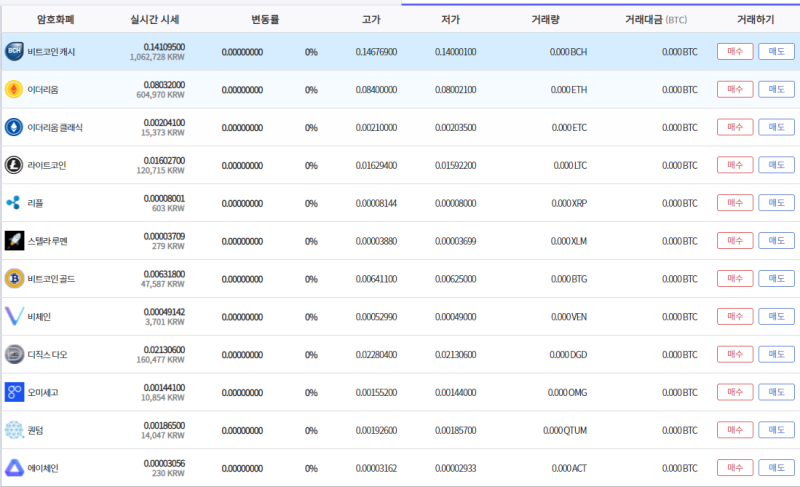Select the 47,587 KRW price value
800x487 pixels.
pyautogui.click(x=163, y=284)
